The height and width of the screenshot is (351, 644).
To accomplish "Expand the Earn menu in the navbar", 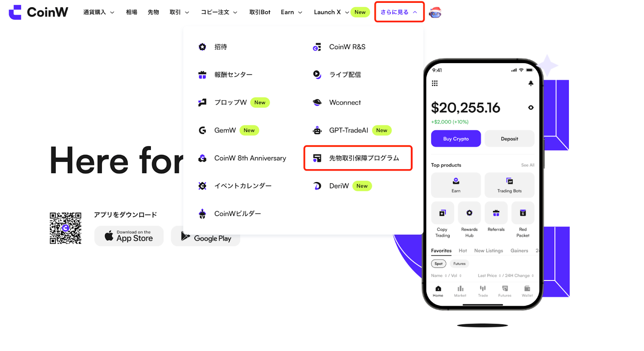I will click(x=291, y=12).
